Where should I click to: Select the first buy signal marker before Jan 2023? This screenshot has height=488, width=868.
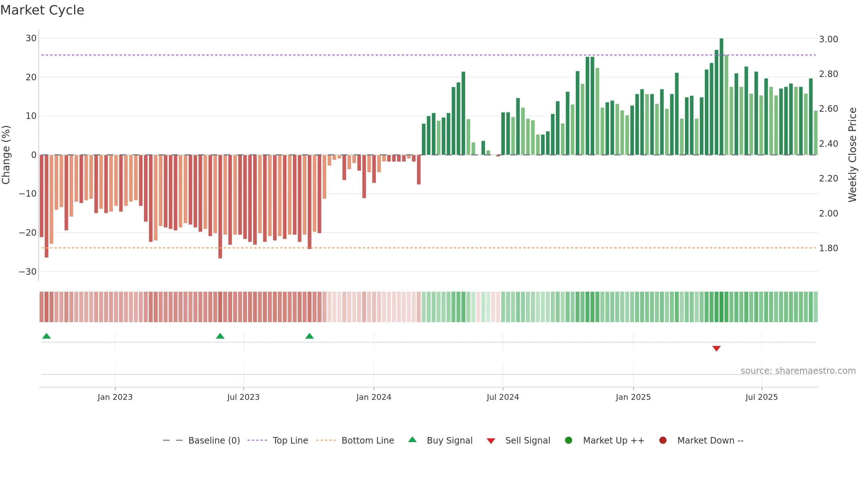(46, 336)
